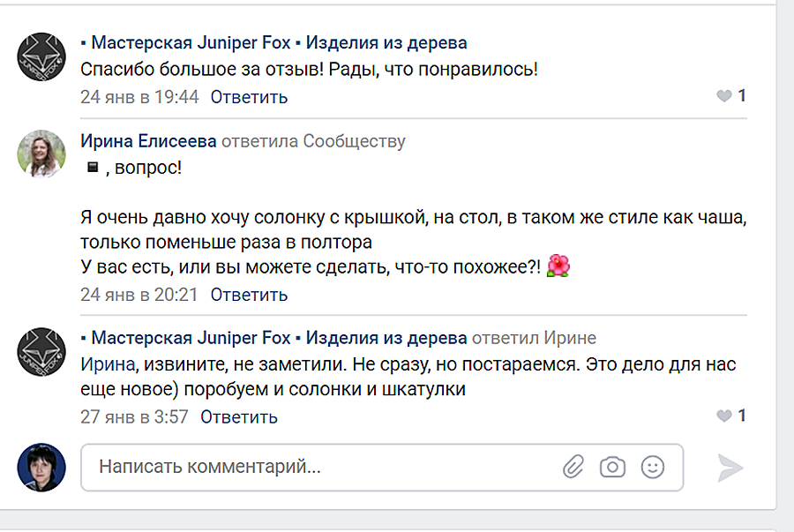The image size is (794, 532).
Task: Reply to Ирина Елисеева's question
Action: point(249,295)
